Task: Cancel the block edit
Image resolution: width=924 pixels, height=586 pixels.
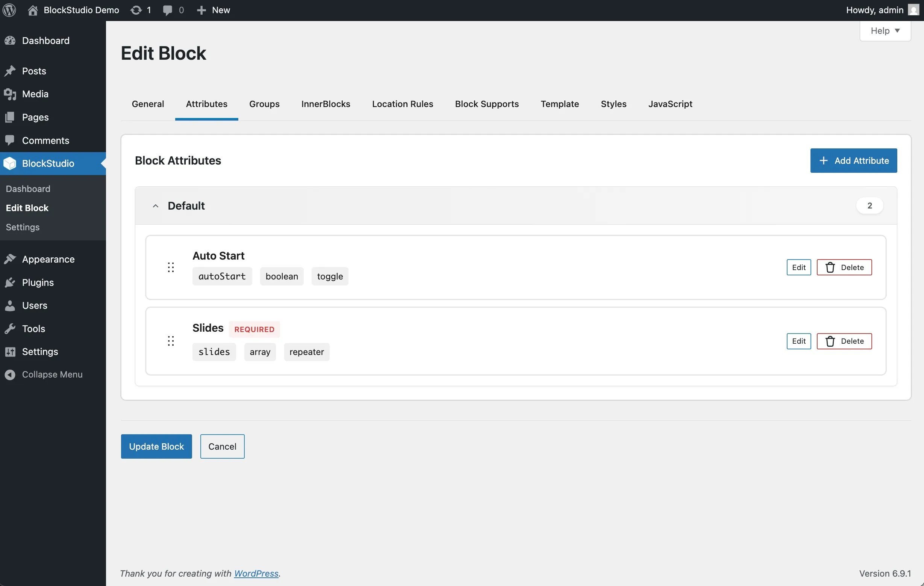Action: pyautogui.click(x=222, y=446)
